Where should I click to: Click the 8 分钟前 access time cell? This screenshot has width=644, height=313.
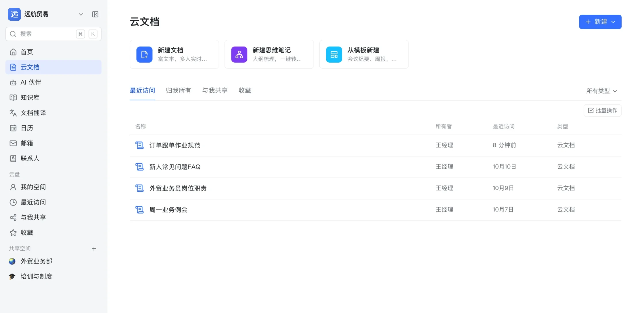coord(504,145)
